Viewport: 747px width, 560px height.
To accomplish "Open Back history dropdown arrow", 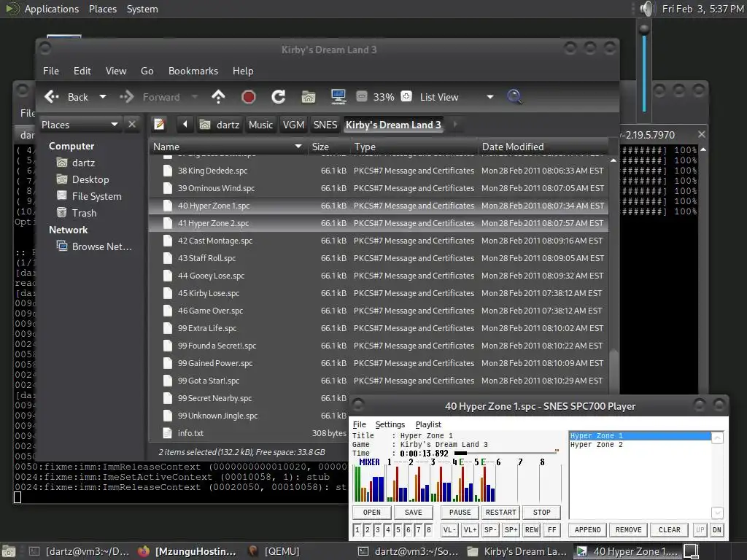I will (102, 97).
